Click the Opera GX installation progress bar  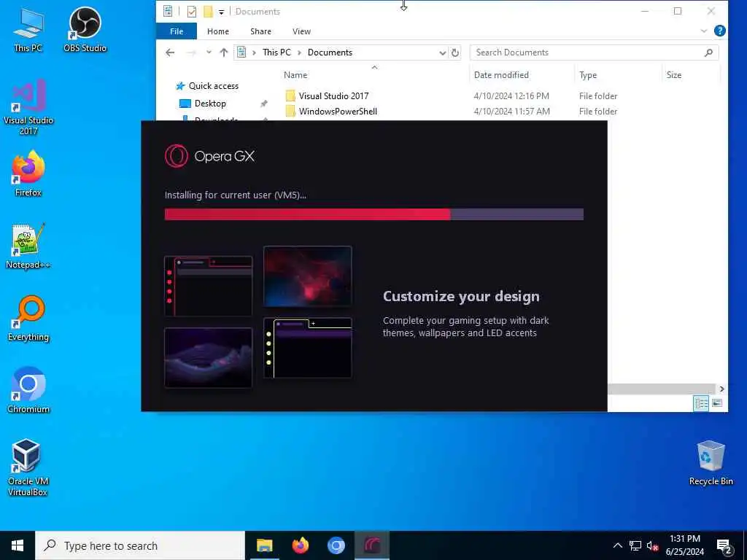coord(374,214)
